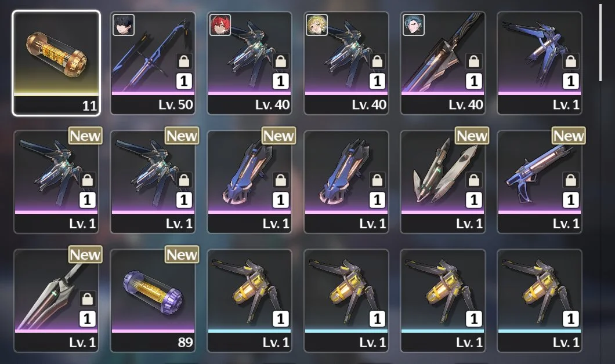Click the black-haired character portrait icon
The image size is (615, 364).
point(124,25)
